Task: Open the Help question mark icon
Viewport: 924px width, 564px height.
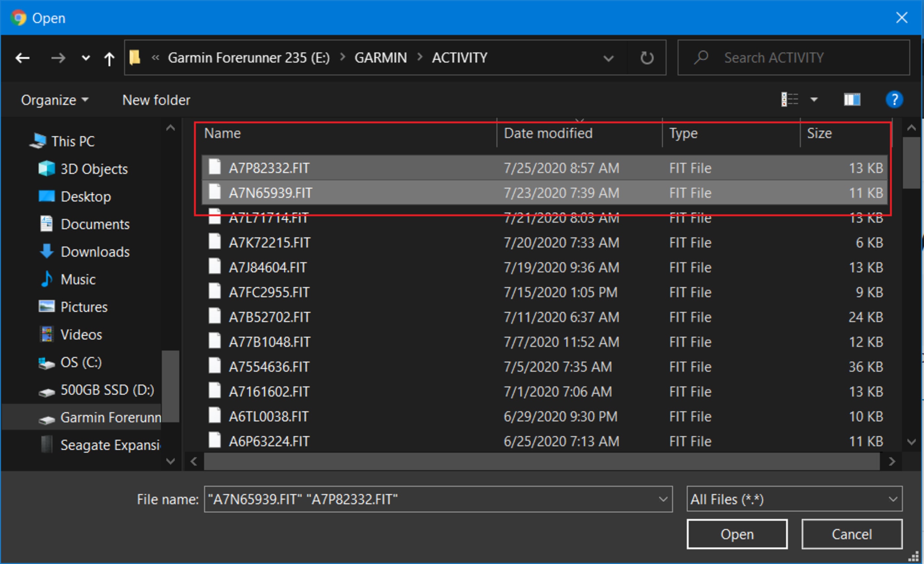Action: 894,100
